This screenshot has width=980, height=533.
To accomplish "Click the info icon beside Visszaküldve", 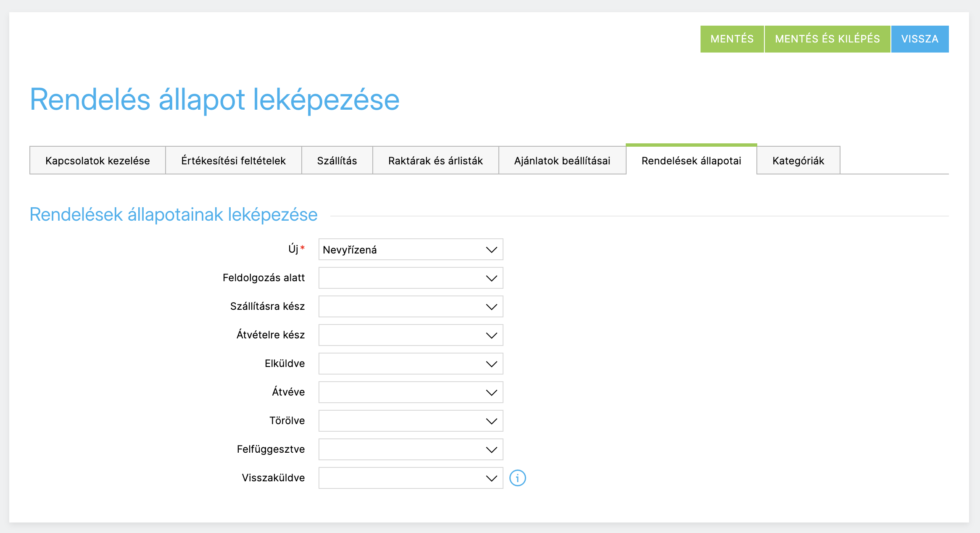I will coord(517,478).
